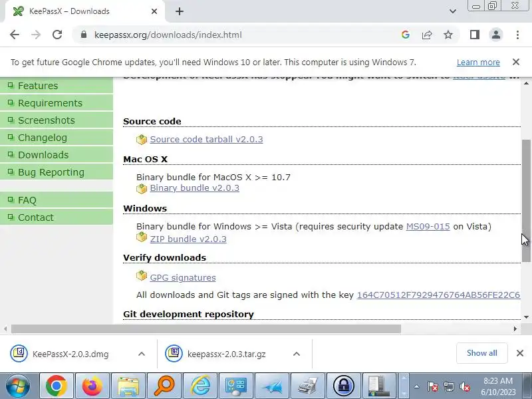
Task: Click package icon beside ZIP bundle
Action: (x=142, y=237)
